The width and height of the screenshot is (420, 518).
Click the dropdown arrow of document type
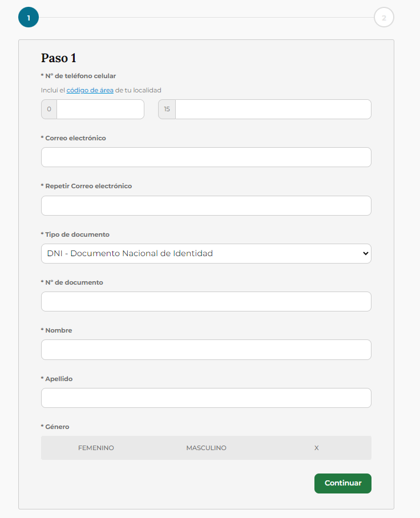tap(365, 254)
